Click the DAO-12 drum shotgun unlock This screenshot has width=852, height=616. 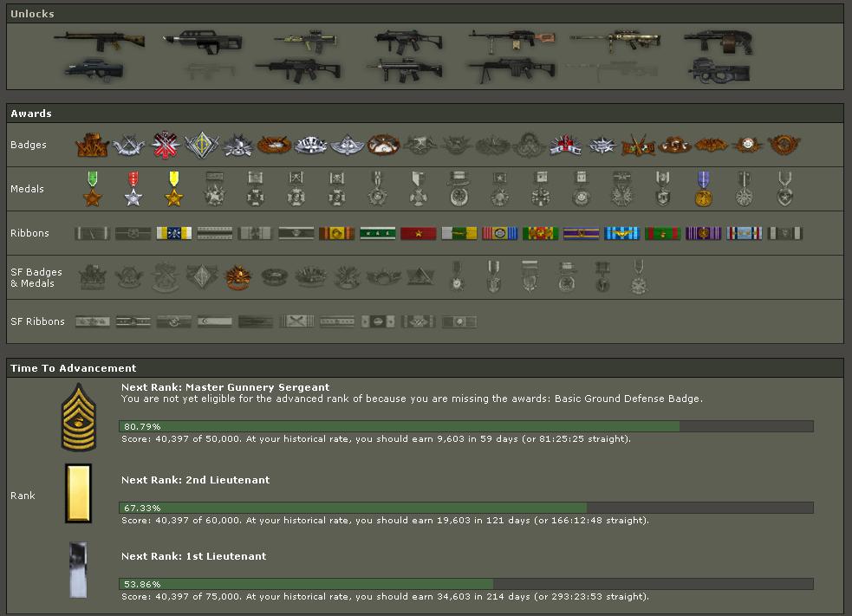[x=719, y=42]
